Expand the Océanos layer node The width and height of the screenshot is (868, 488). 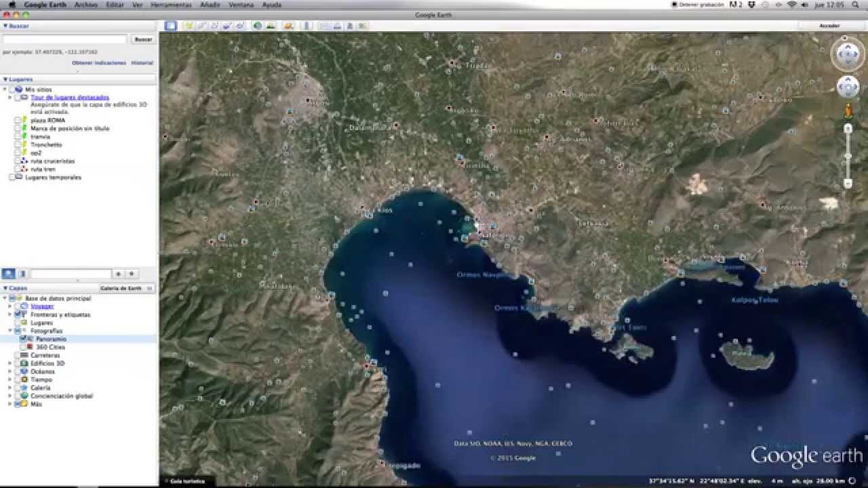coord(10,371)
